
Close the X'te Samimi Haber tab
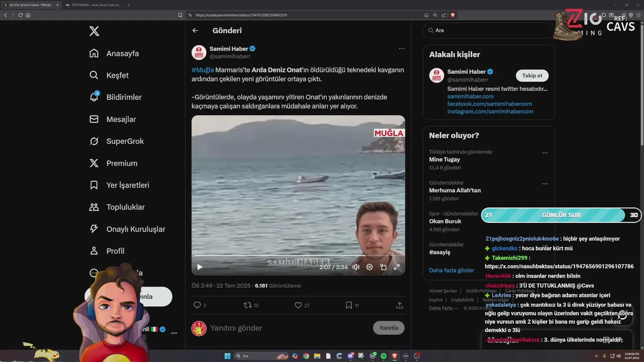click(x=57, y=5)
